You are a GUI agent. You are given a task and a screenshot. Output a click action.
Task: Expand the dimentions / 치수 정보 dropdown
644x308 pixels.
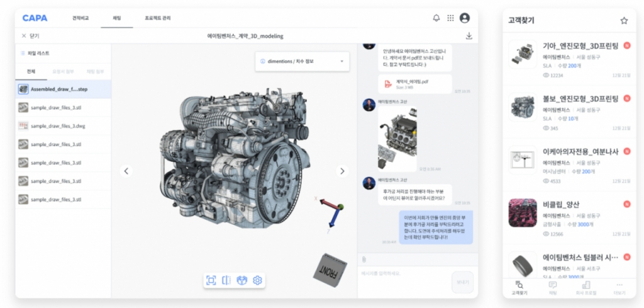(303, 61)
